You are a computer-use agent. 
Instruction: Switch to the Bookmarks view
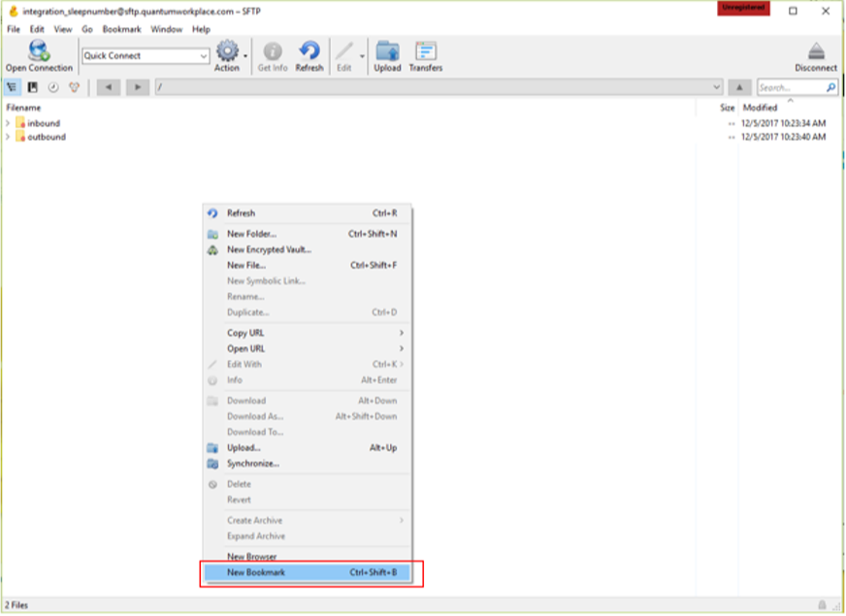(32, 86)
